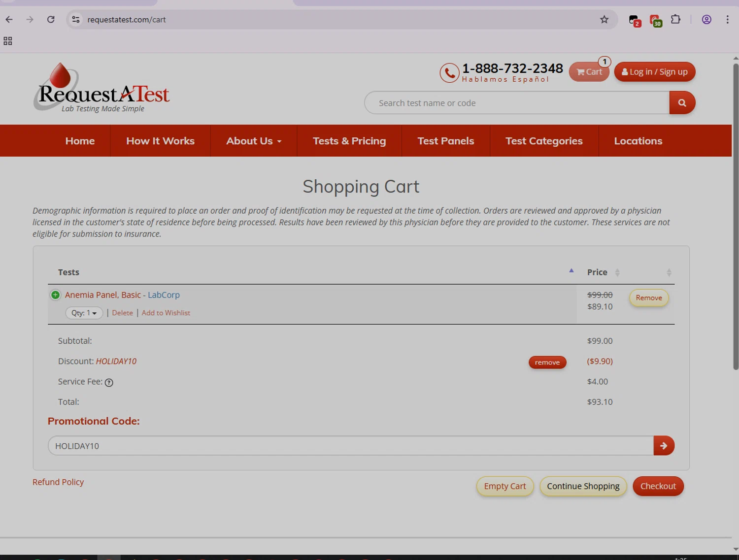Image resolution: width=739 pixels, height=560 pixels.
Task: Proceed with the Checkout button
Action: (658, 486)
